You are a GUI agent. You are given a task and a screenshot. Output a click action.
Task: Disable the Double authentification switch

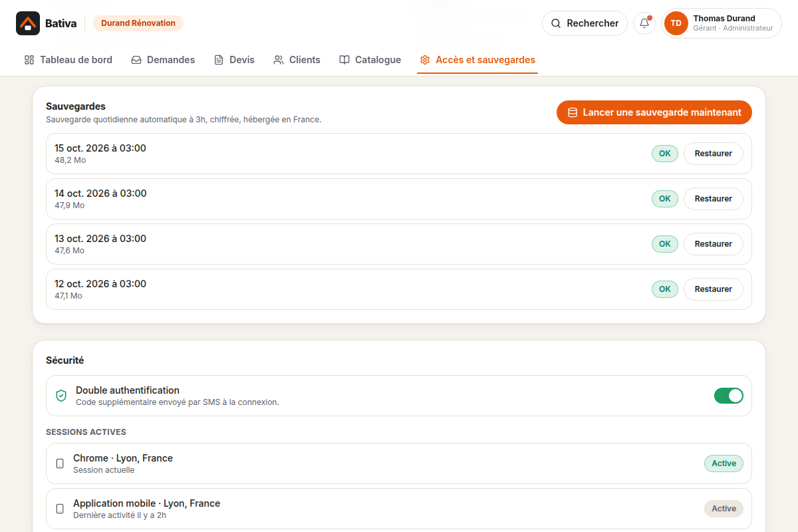pyautogui.click(x=729, y=396)
